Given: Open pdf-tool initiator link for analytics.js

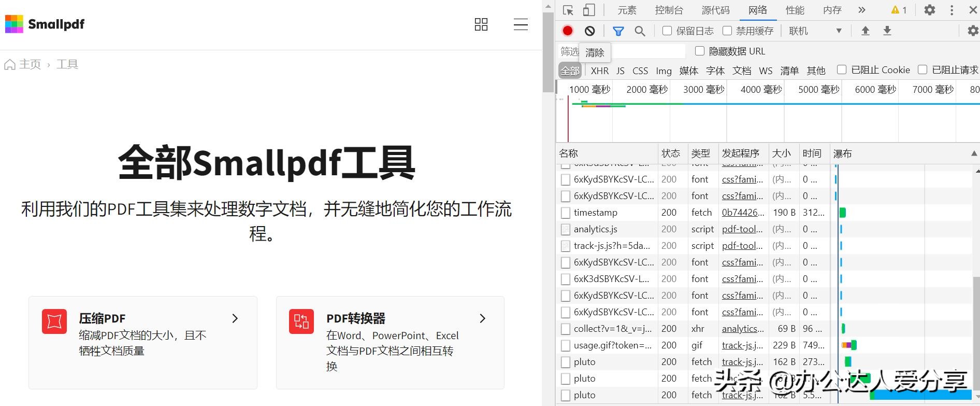Looking at the screenshot, I should (742, 229).
